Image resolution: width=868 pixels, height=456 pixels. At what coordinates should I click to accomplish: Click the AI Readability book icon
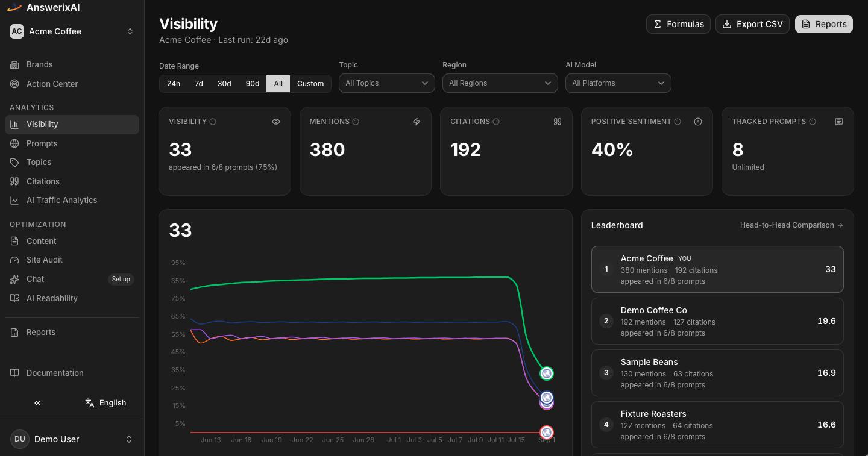point(14,298)
